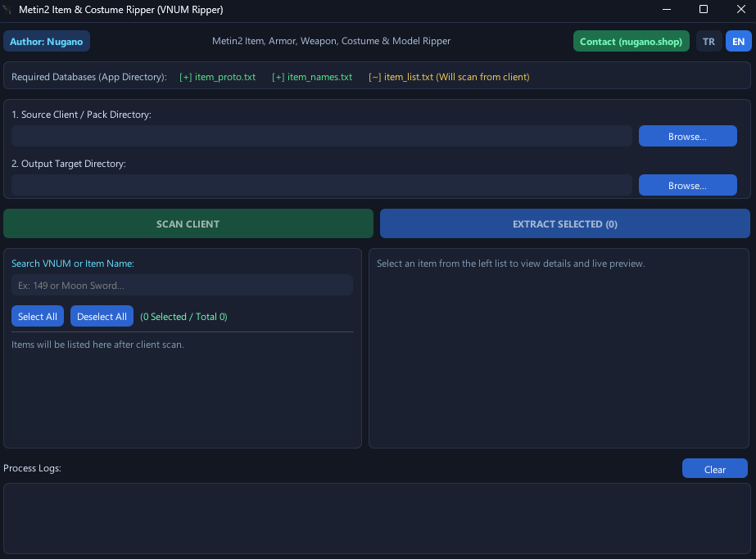
Task: Click the (0 Selected / Total 0) counter
Action: click(x=183, y=317)
